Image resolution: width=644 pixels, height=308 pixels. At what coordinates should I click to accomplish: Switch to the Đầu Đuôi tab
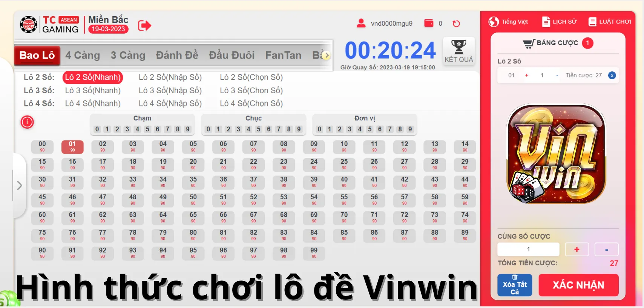pyautogui.click(x=232, y=55)
